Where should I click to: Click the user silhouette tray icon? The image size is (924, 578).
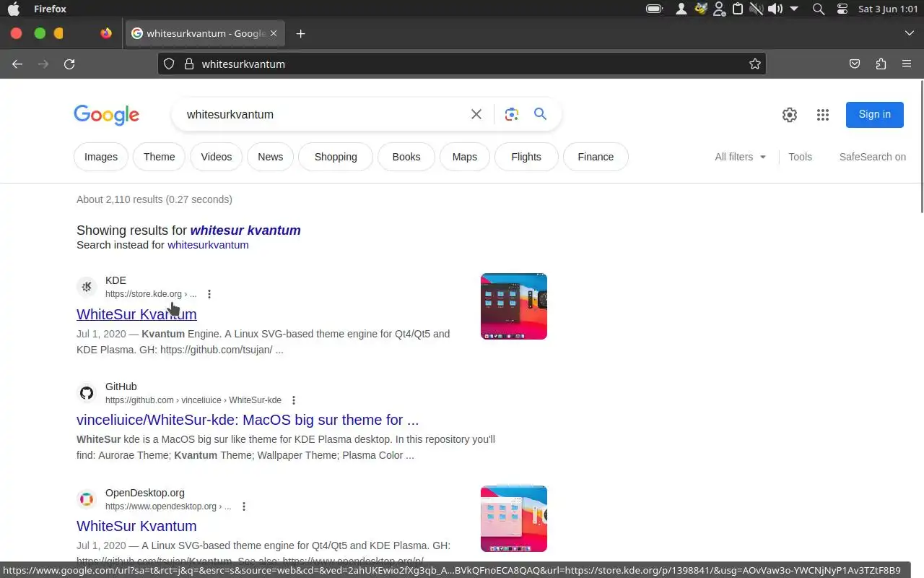[x=681, y=9]
